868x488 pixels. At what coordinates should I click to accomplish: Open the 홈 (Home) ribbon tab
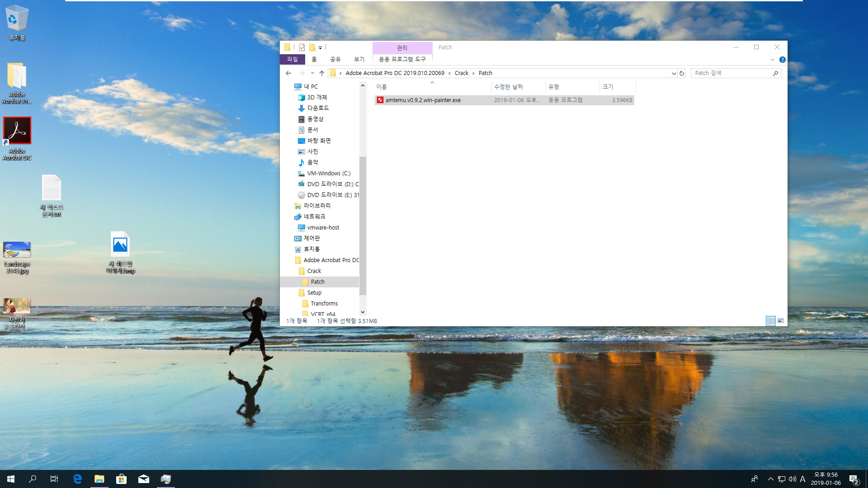click(x=314, y=59)
